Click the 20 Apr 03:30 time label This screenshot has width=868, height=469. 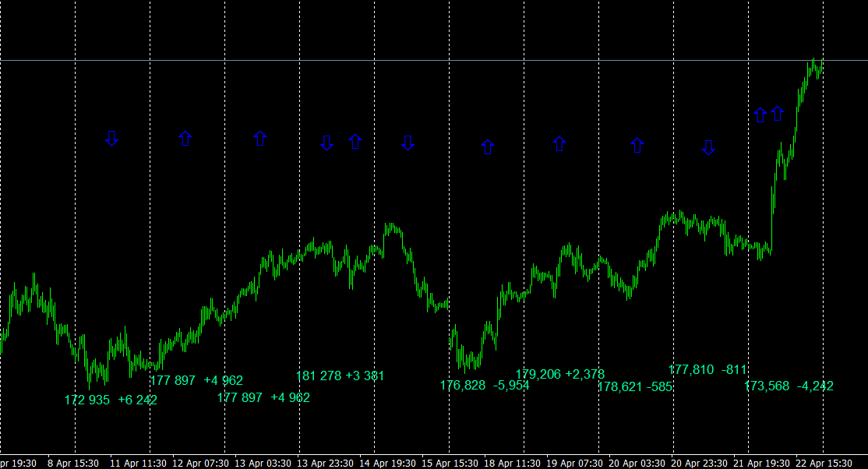[x=637, y=463]
